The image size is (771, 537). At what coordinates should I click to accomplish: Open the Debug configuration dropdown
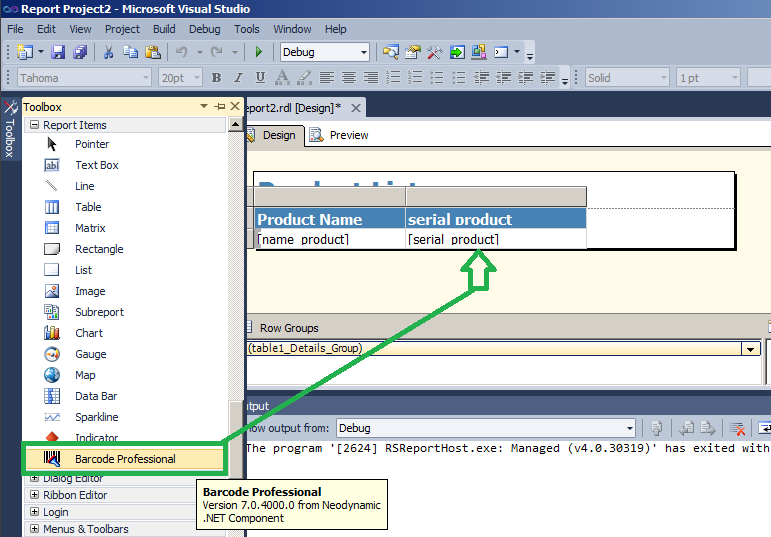point(363,52)
